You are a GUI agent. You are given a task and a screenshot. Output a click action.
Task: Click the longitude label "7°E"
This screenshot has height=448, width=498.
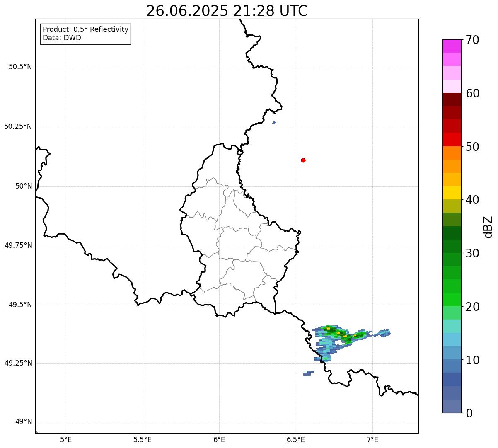pyautogui.click(x=372, y=439)
